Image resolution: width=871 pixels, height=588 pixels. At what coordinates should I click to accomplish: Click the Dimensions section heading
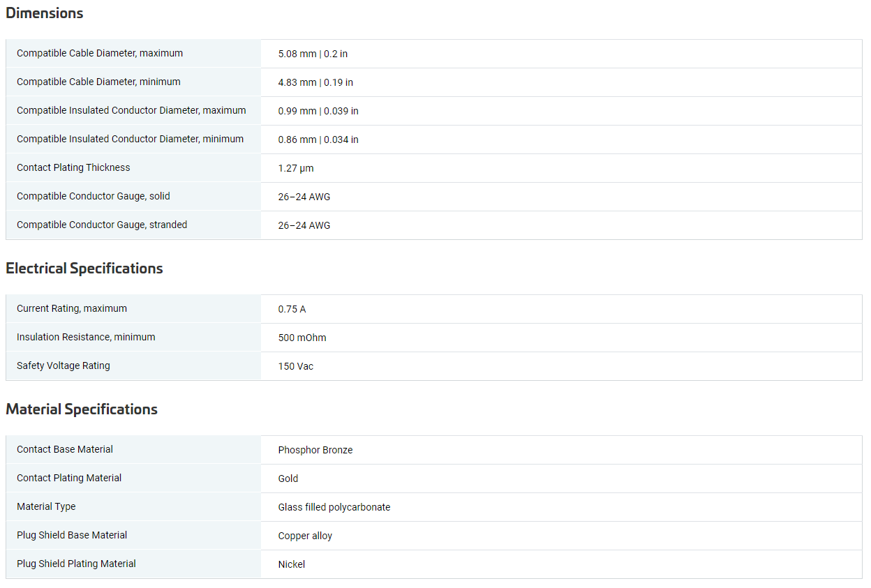click(44, 13)
